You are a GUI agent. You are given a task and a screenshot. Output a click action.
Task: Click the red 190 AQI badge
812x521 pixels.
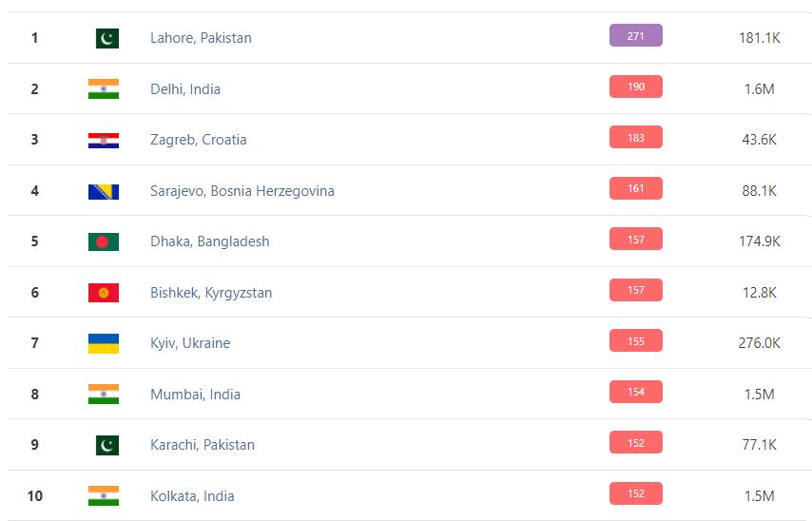click(635, 87)
